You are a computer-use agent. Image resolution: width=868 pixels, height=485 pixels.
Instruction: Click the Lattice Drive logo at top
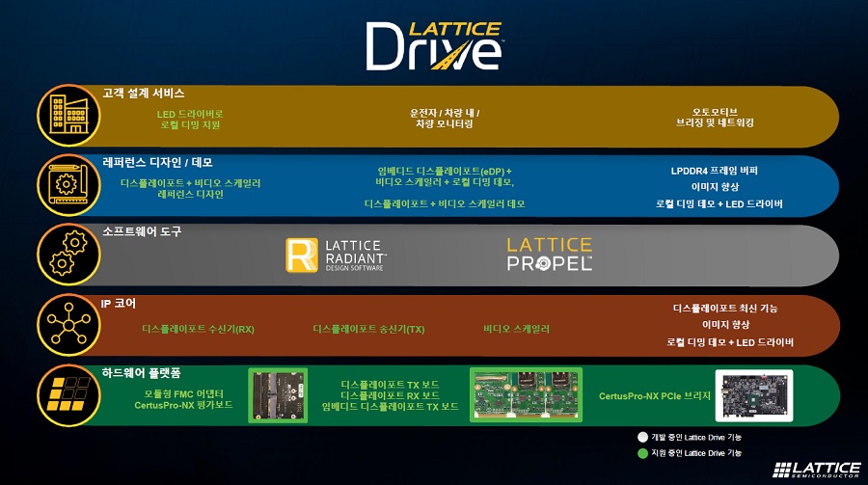(434, 45)
